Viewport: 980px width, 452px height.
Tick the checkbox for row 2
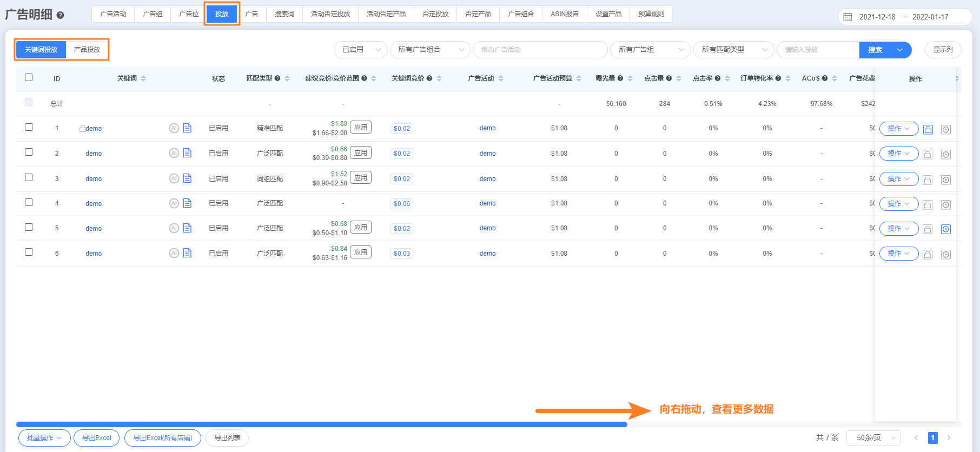click(29, 152)
